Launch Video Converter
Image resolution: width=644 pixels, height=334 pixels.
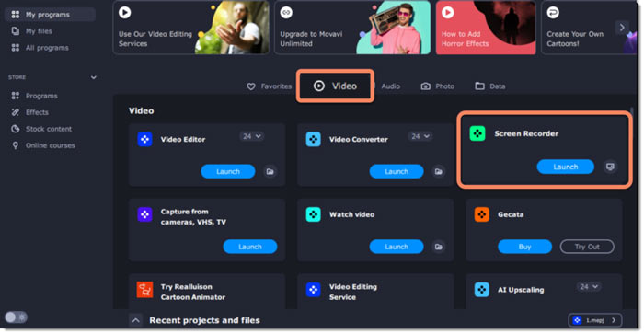click(x=397, y=171)
